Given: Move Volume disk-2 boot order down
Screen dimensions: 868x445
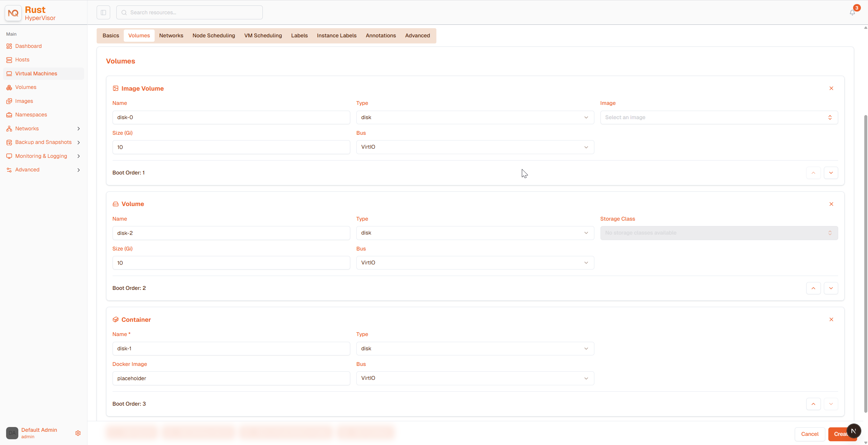Looking at the screenshot, I should pos(831,288).
